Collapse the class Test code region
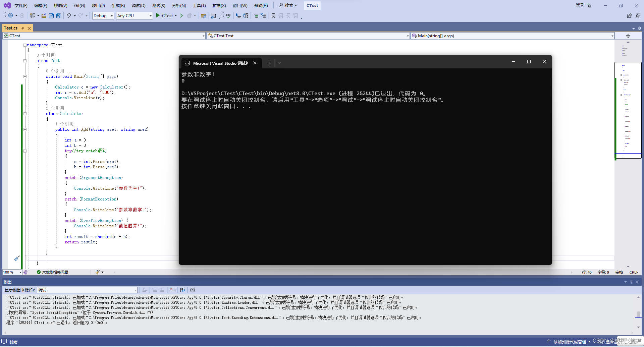The width and height of the screenshot is (644, 347). pyautogui.click(x=25, y=61)
